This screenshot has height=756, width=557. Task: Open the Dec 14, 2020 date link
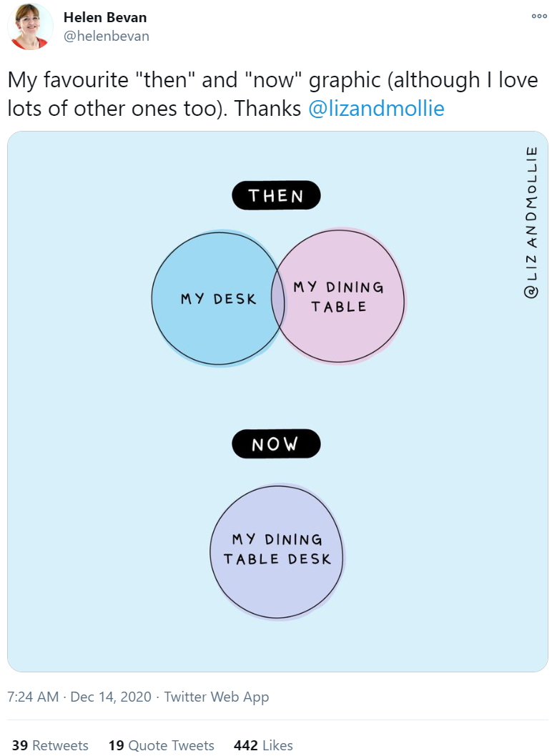[x=111, y=697]
